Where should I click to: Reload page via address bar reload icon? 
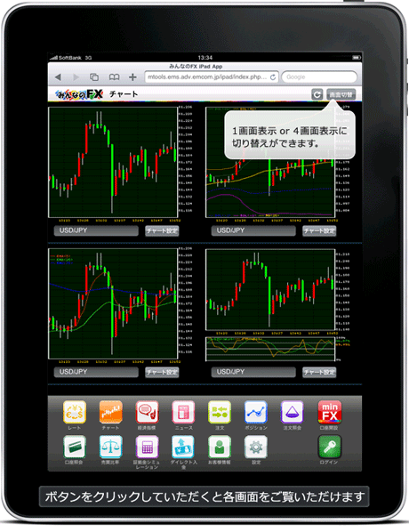point(273,77)
